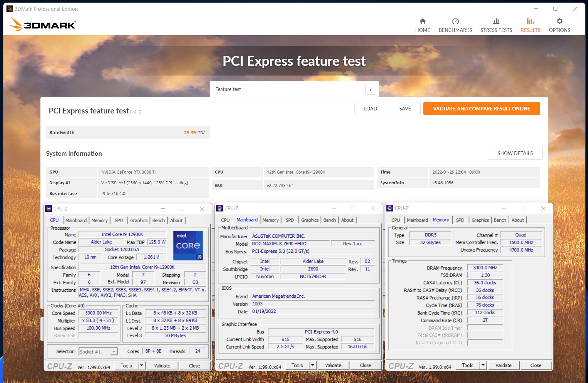Screen dimensions: 588x383
Task: Select CPU tab in left CPU-Z window
Action: click(54, 220)
